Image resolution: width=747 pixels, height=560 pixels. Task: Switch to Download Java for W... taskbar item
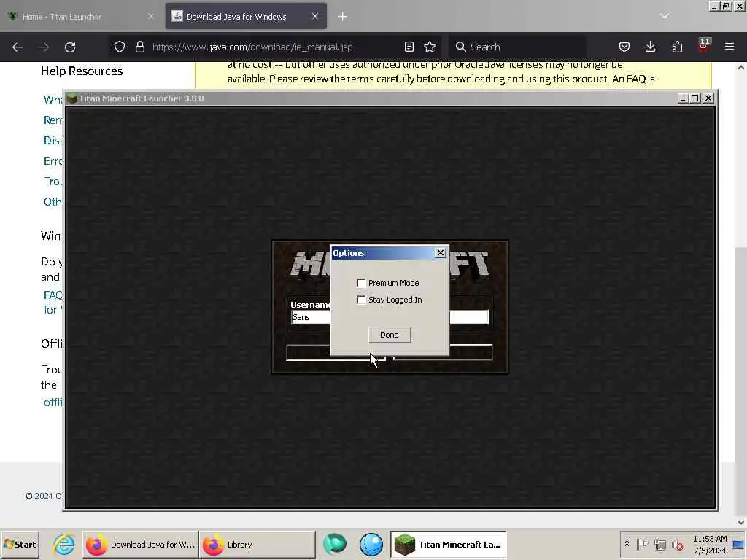click(x=141, y=544)
